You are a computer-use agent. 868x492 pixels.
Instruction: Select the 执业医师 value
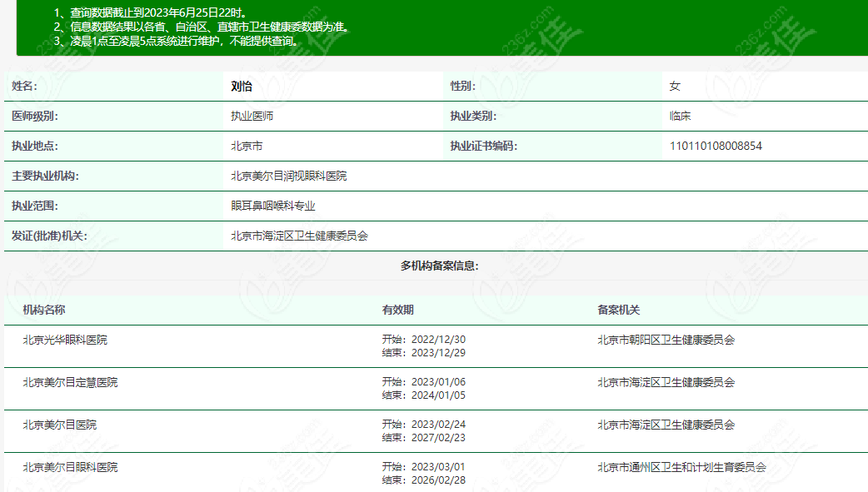252,117
